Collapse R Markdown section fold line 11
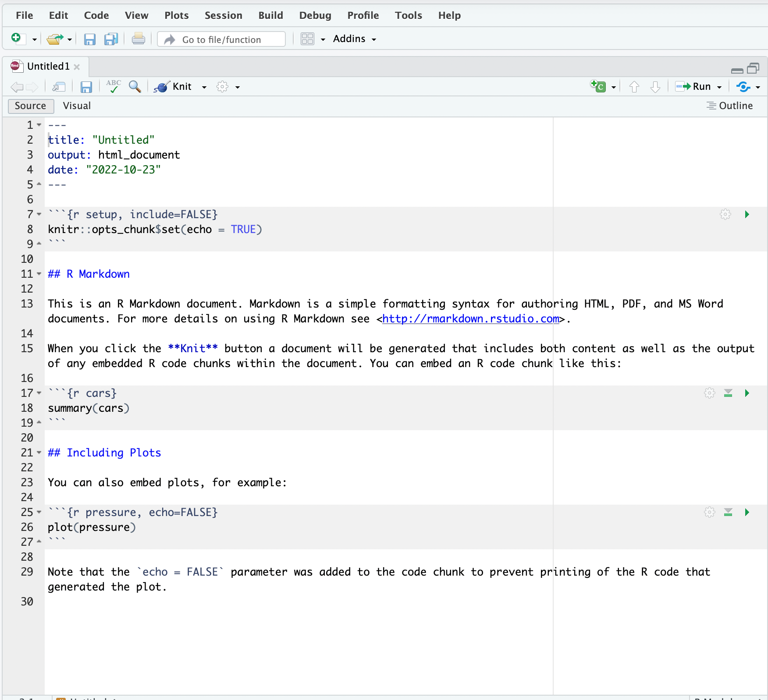Viewport: 768px width, 700px height. coord(39,274)
